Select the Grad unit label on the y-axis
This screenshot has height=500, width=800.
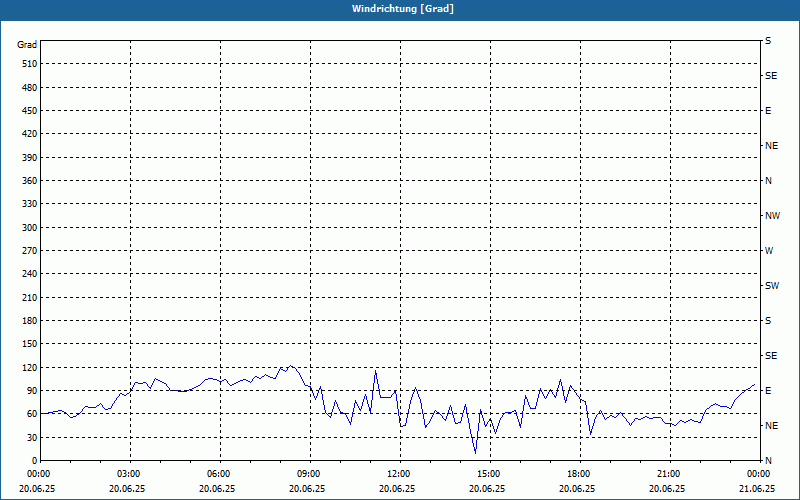tap(27, 45)
